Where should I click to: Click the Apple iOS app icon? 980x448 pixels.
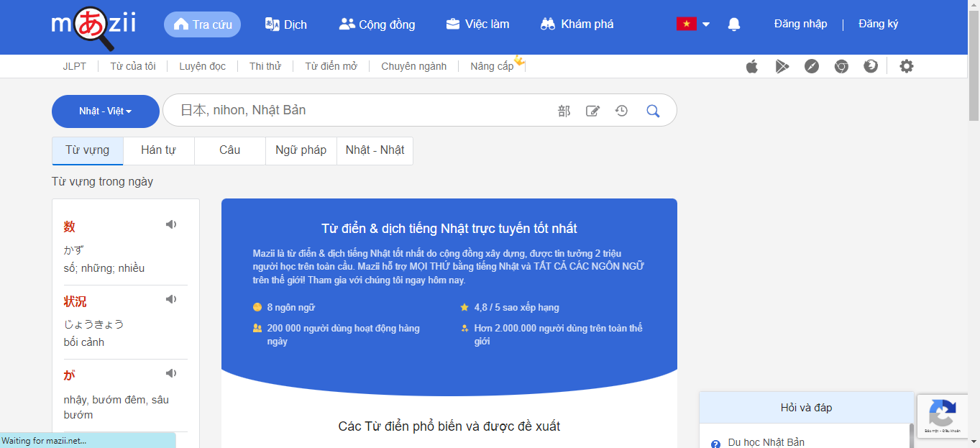pyautogui.click(x=752, y=66)
